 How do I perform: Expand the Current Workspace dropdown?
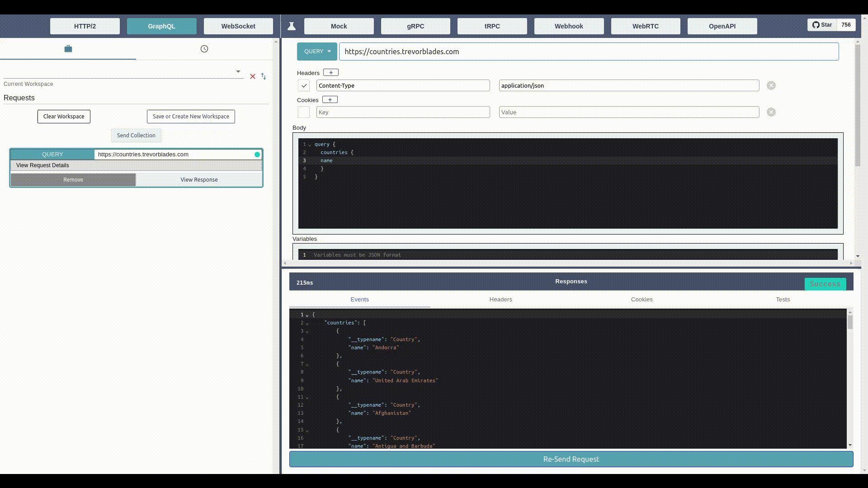point(238,72)
